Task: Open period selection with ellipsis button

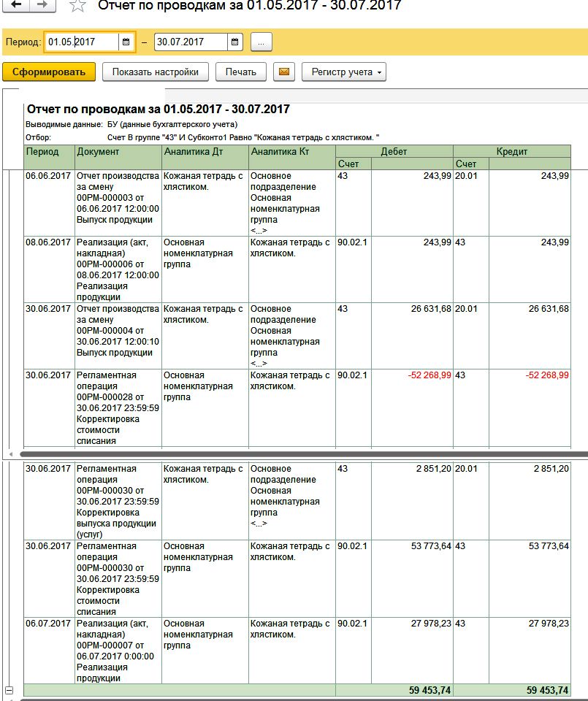Action: (x=261, y=42)
